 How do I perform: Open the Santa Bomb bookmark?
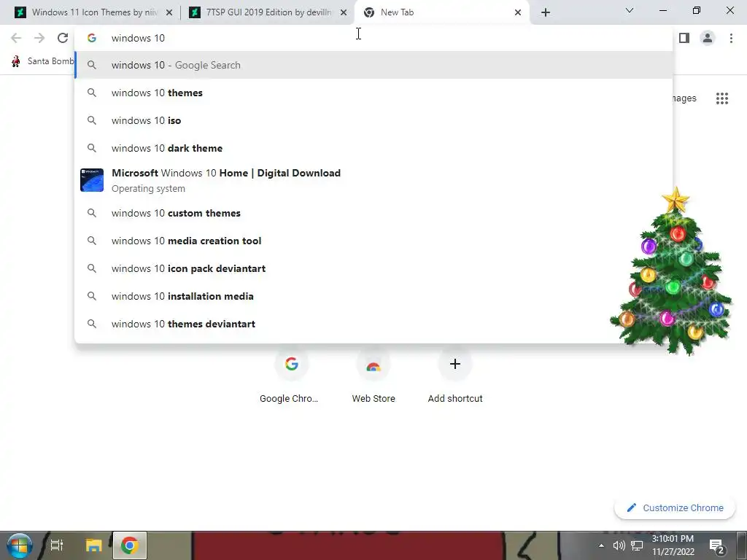point(42,61)
